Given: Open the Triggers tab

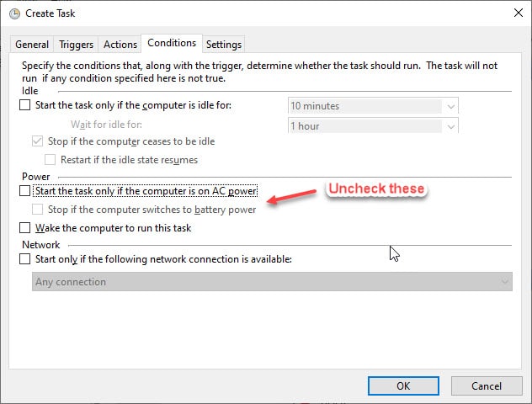Looking at the screenshot, I should pyautogui.click(x=76, y=45).
